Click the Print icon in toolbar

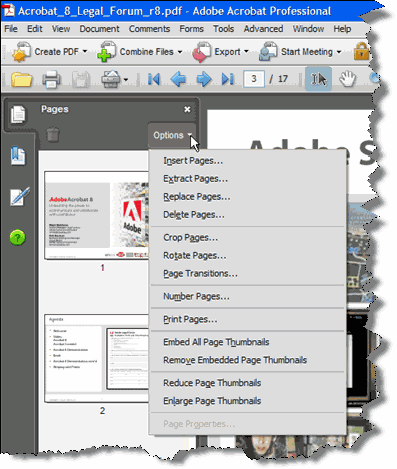tap(51, 80)
